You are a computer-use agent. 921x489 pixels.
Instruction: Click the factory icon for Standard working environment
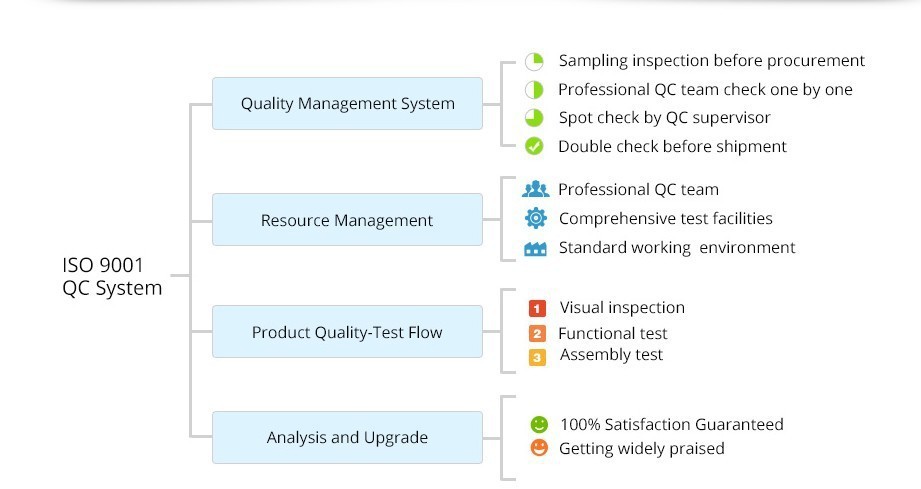[536, 248]
